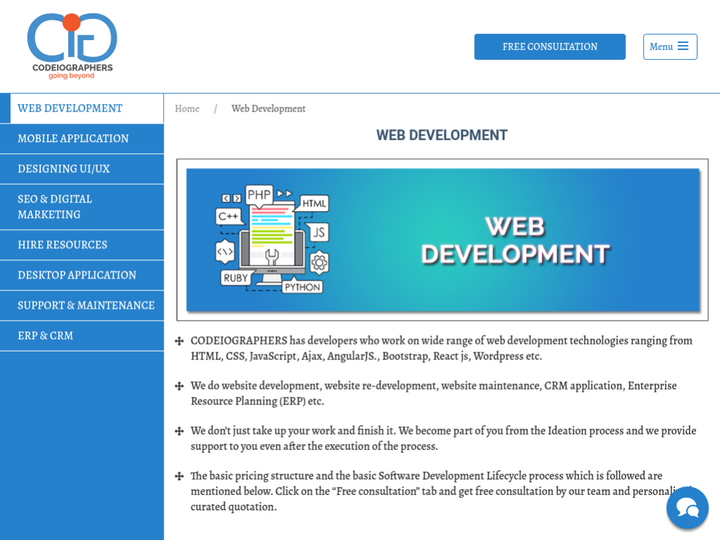
Task: Click paragraph starting "We do website development"
Action: point(433,393)
